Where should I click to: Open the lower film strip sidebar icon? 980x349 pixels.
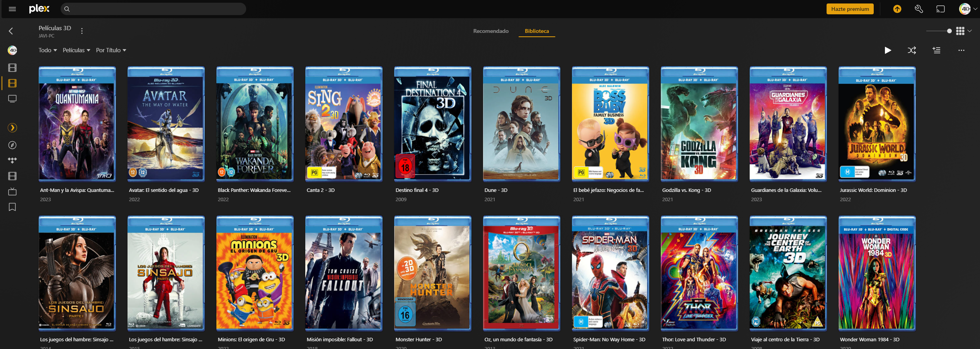[12, 176]
